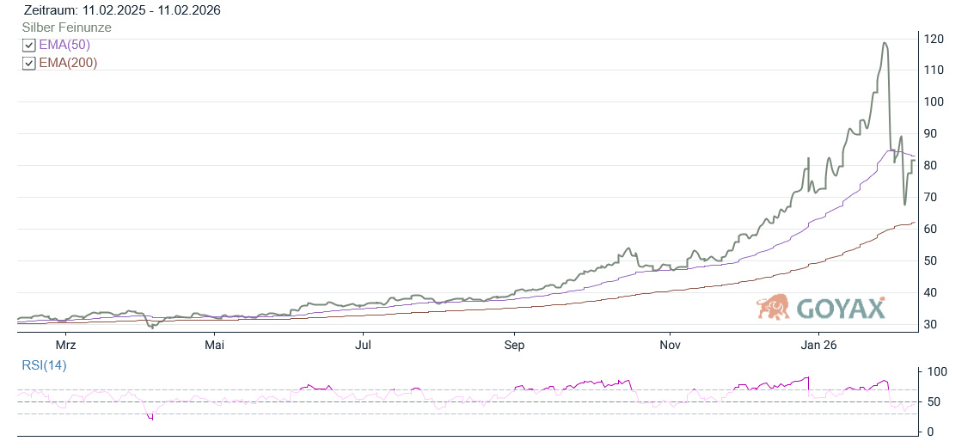Click the purple EMA(50) label text

point(64,45)
